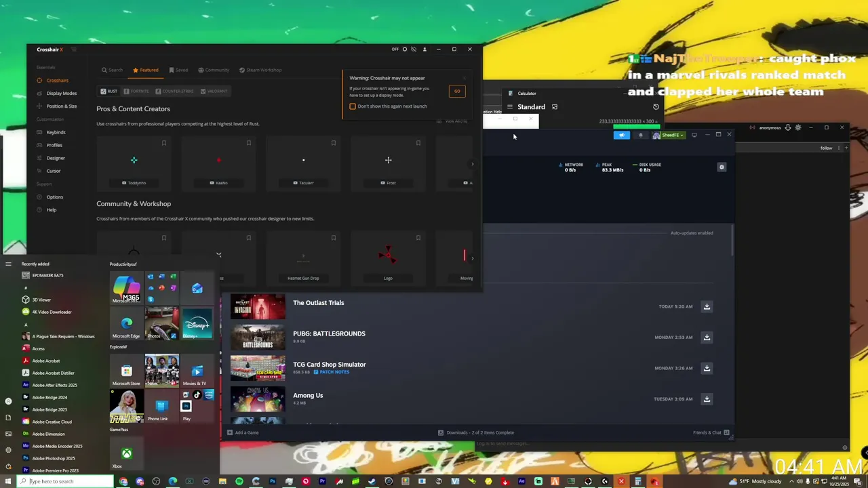
Task: Select the COUNTER-STRIKE game filter
Action: 174,91
